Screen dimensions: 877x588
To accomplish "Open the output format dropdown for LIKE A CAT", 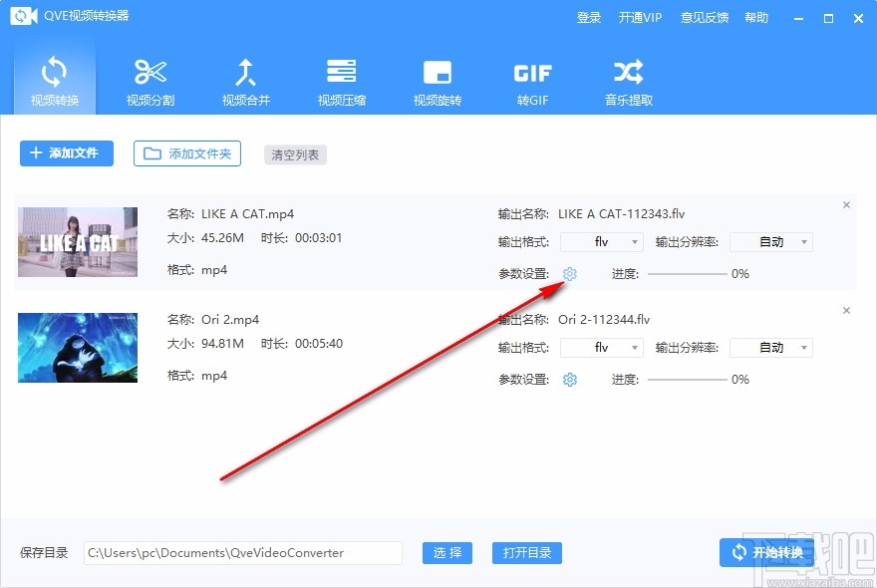I will tap(602, 241).
